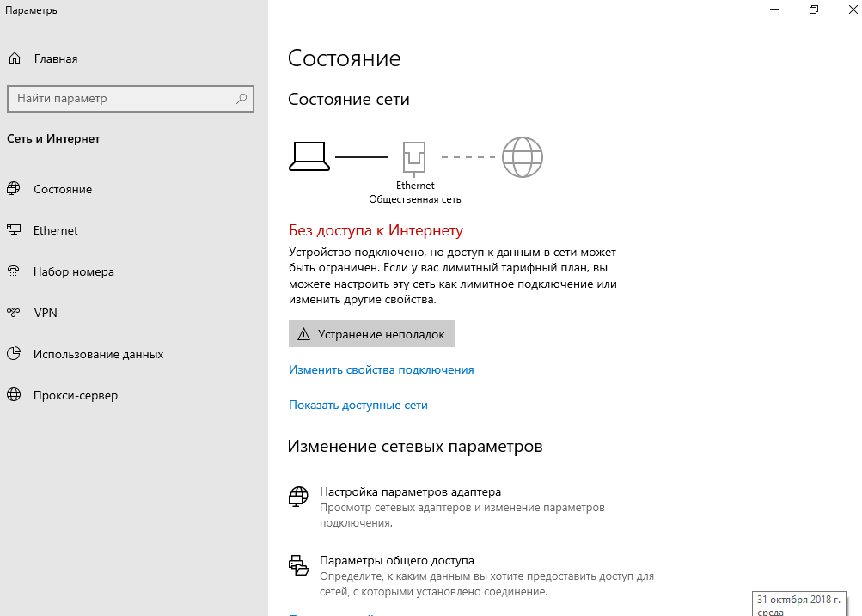
Task: Open Прокси-сервер settings
Action: pyautogui.click(x=76, y=396)
